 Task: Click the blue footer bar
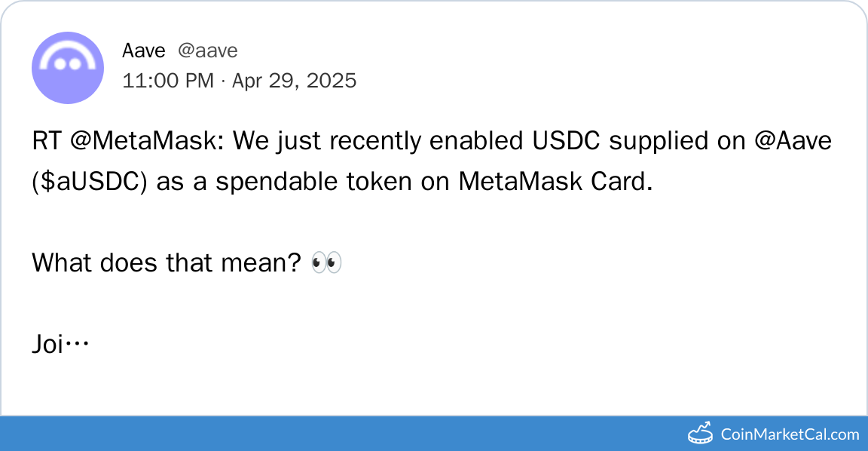pyautogui.click(x=339, y=434)
